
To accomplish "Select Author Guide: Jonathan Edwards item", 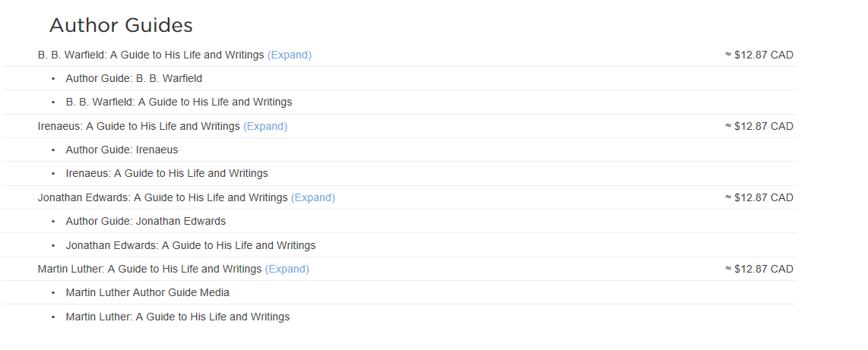I will [146, 221].
